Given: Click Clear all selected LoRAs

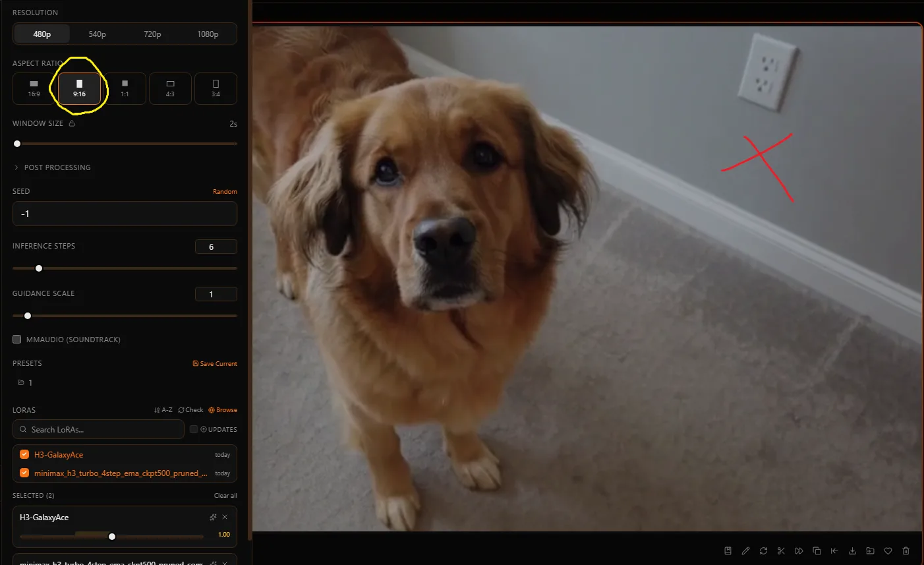Looking at the screenshot, I should click(x=225, y=496).
